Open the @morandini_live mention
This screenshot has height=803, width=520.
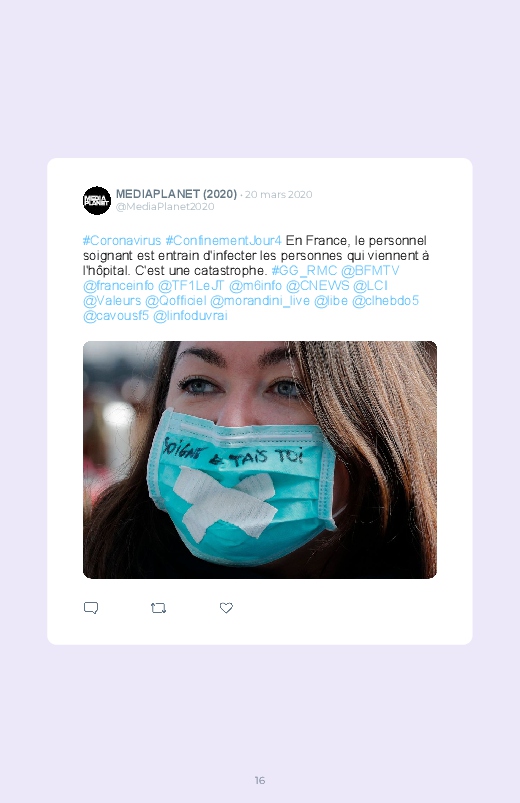pyautogui.click(x=260, y=301)
